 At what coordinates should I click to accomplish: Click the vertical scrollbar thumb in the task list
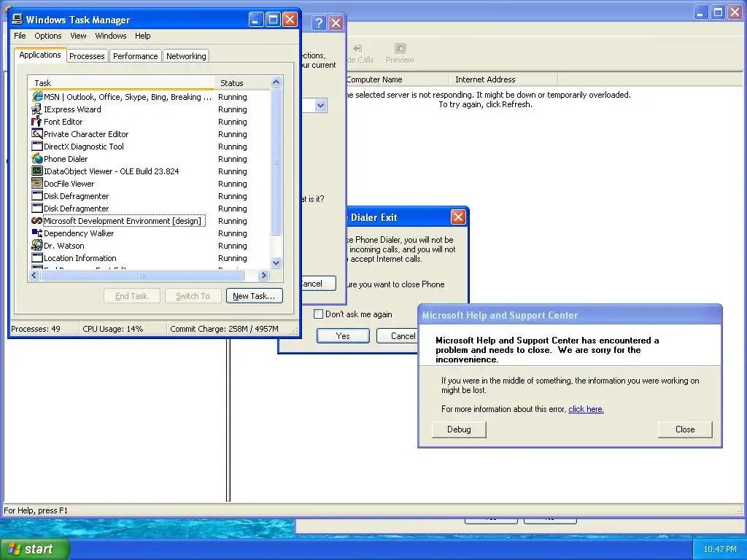276,161
